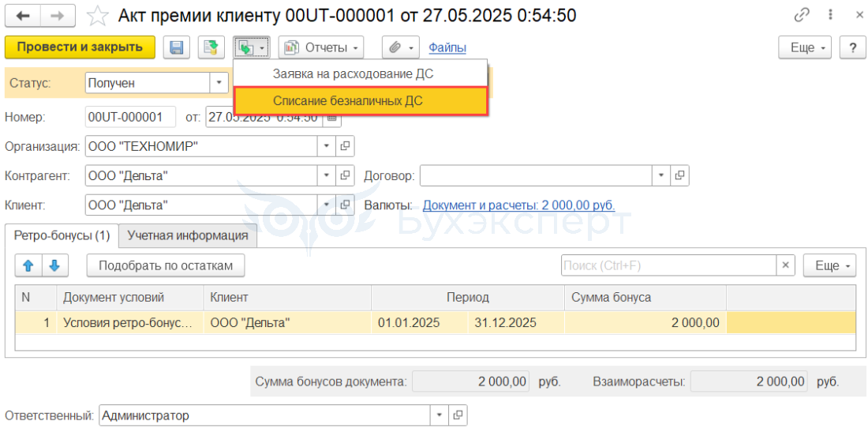Switch to Ретро-бонусы (1) tab
The height and width of the screenshot is (436, 868).
62,235
